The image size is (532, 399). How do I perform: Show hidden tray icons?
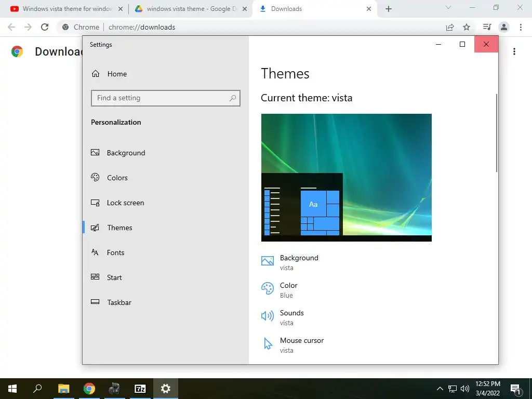coord(440,389)
